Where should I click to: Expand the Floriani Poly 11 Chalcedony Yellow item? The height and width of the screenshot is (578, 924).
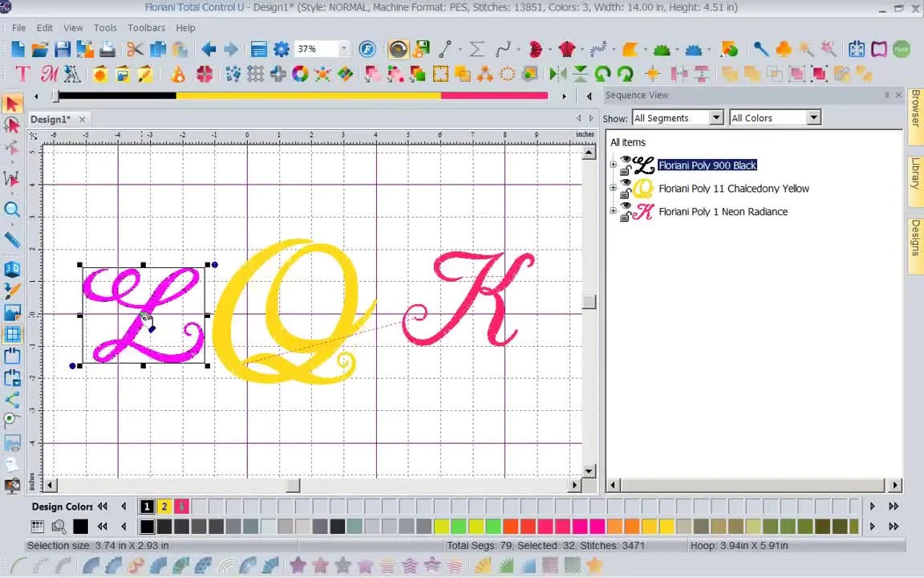[x=613, y=188]
